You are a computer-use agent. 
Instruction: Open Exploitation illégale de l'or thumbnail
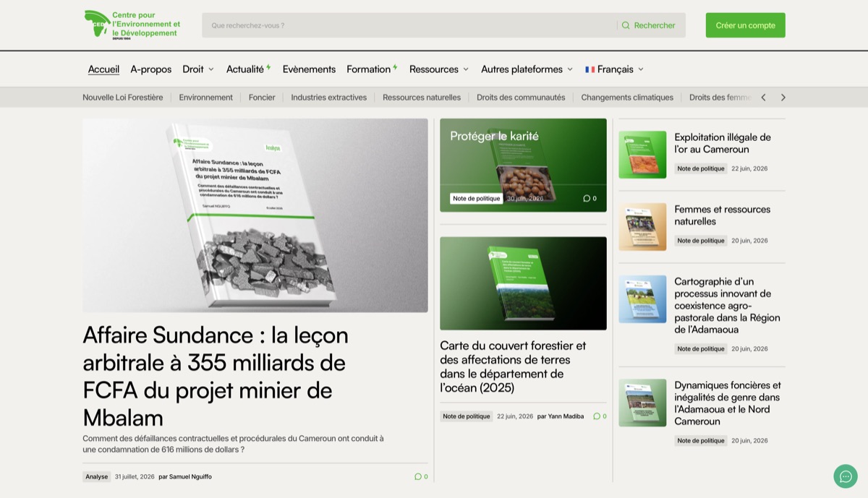pos(642,155)
